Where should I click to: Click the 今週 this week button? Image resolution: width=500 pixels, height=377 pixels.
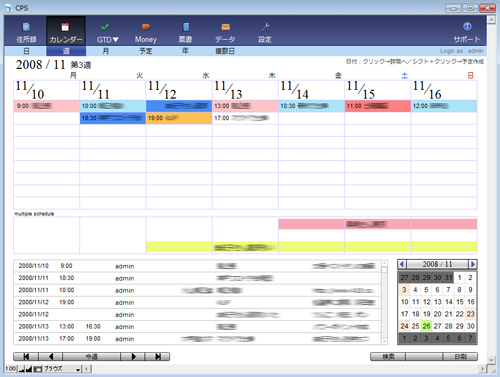coord(91,357)
